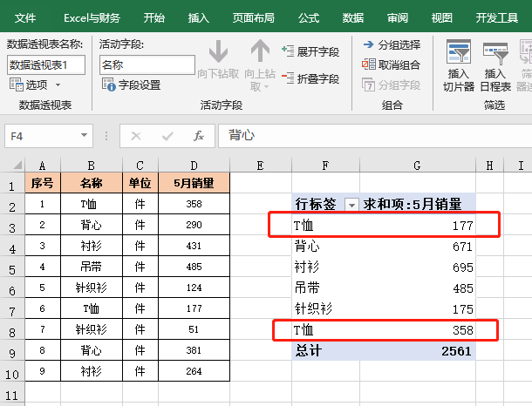Screen dimensions: 532x406
Task: Click the formula bar showing 背心
Action: (375, 136)
